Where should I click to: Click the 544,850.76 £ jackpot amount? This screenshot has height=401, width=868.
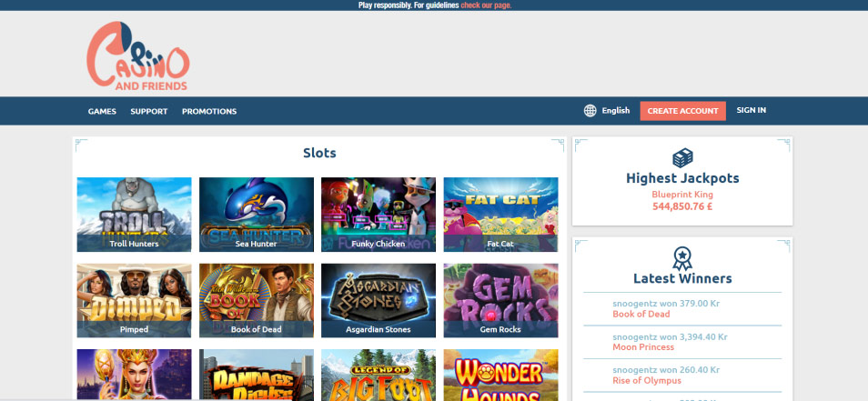[x=682, y=206]
